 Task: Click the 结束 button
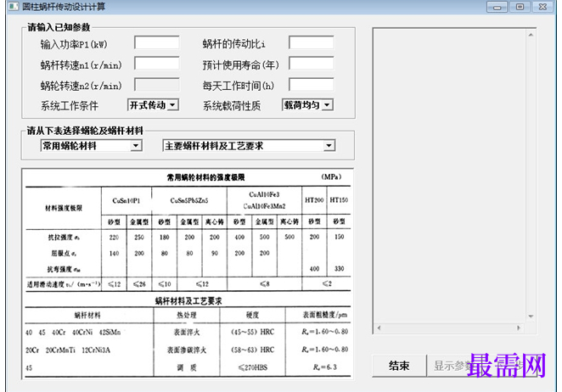pyautogui.click(x=399, y=366)
